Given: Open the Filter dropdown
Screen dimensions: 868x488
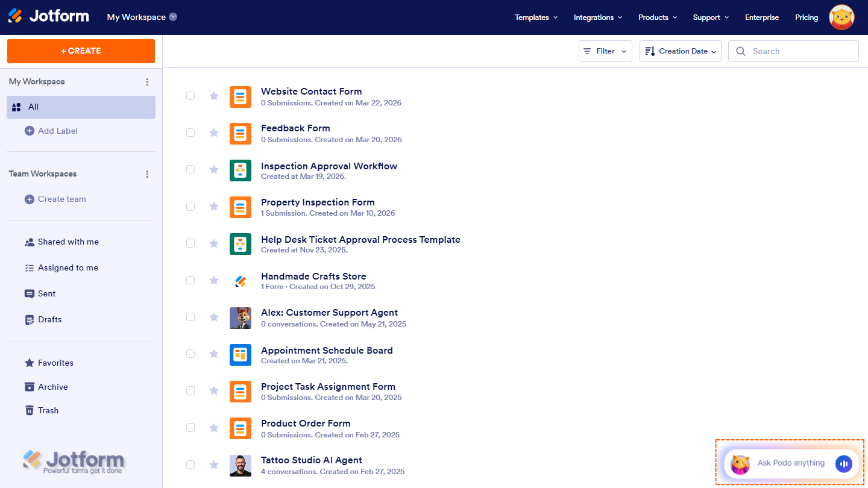Looking at the screenshot, I should click(605, 51).
